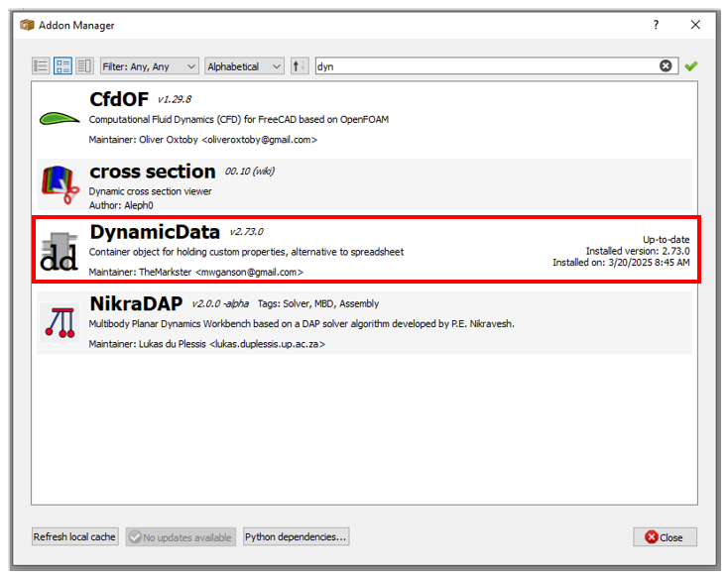Click the Addon Manager title bar icon
The height and width of the screenshot is (580, 728).
pyautogui.click(x=27, y=25)
